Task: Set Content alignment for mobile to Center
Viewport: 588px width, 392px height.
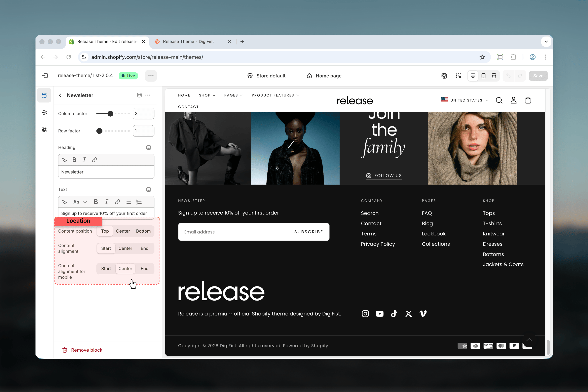Action: (x=125, y=268)
